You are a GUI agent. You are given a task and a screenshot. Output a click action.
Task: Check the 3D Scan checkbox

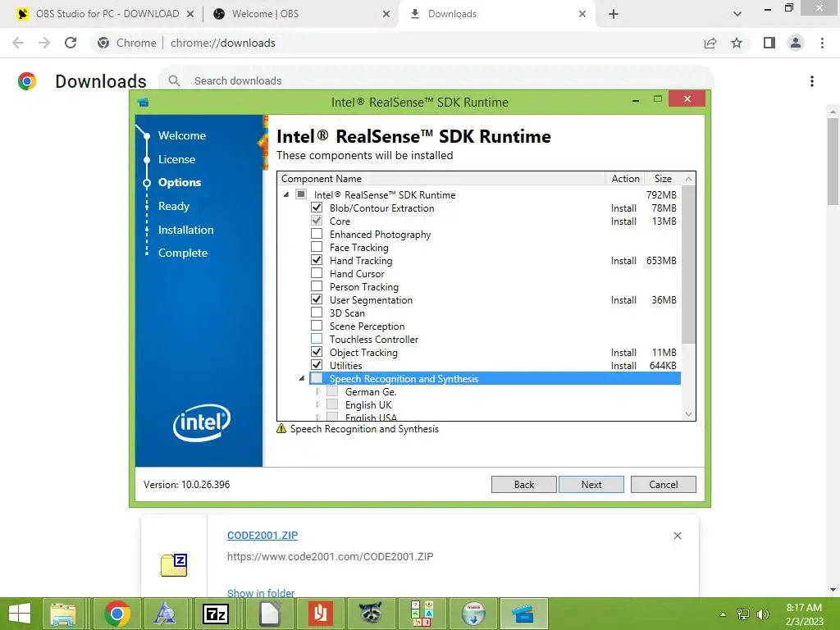[317, 313]
